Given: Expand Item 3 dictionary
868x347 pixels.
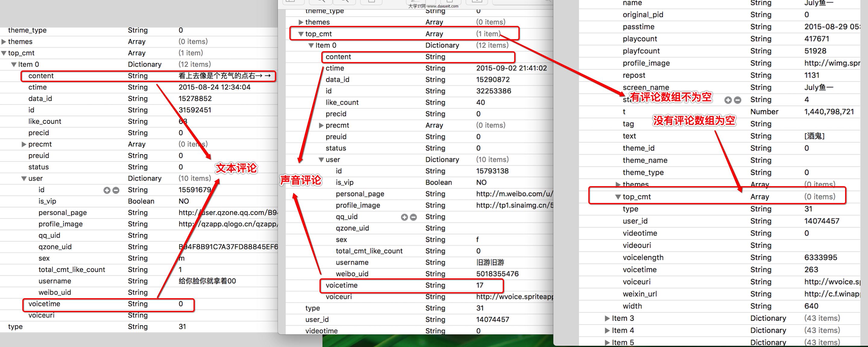Looking at the screenshot, I should click(x=607, y=318).
